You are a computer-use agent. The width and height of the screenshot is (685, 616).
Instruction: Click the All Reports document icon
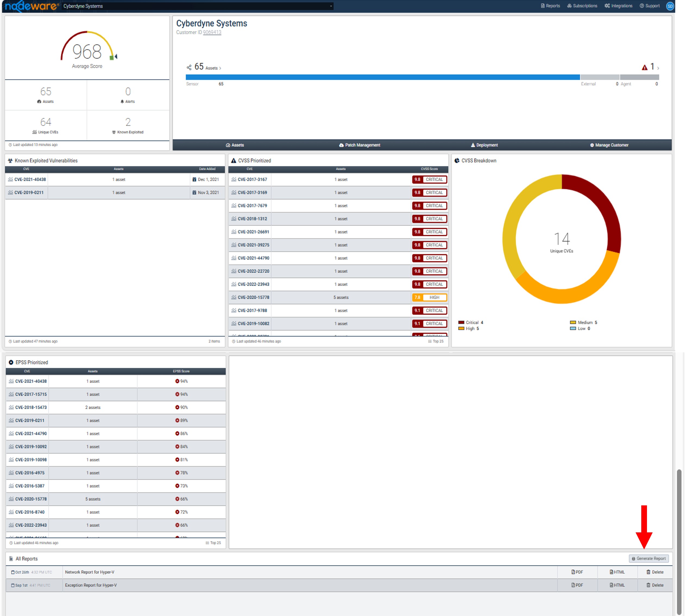click(x=11, y=559)
